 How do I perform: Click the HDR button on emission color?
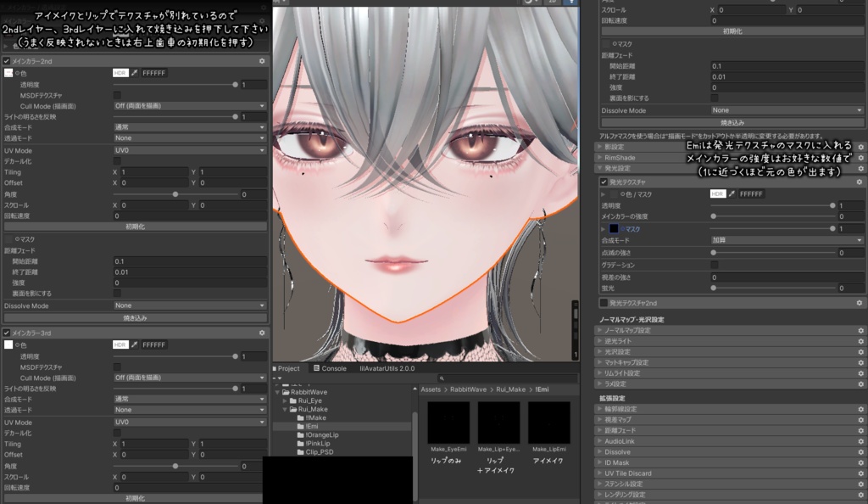(716, 193)
